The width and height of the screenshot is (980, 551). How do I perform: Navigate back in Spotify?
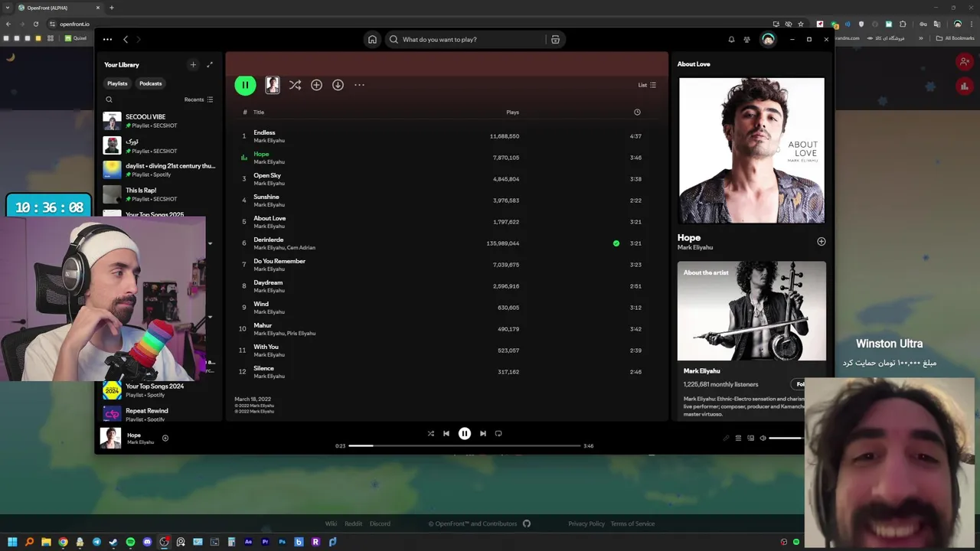click(x=126, y=39)
